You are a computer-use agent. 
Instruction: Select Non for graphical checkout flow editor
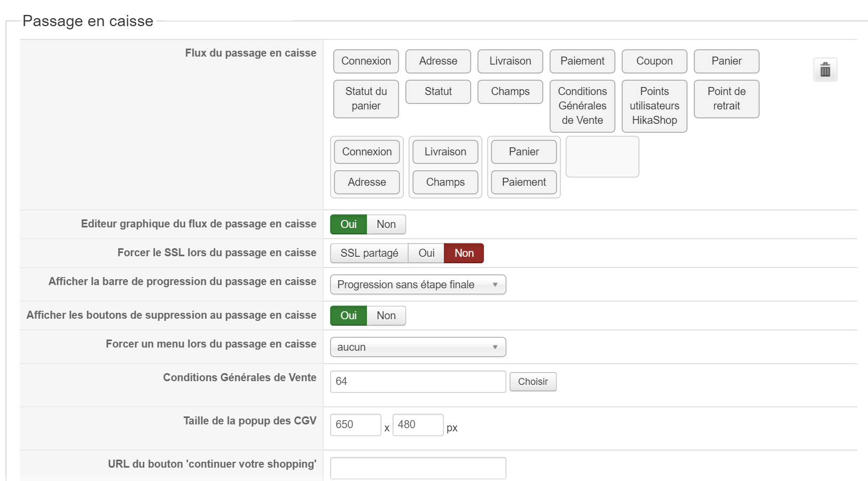386,224
